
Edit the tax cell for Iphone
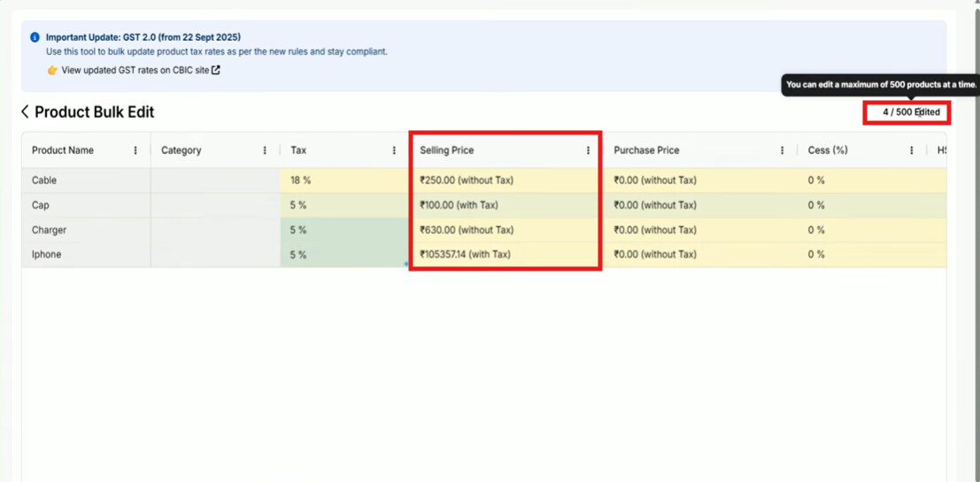pyautogui.click(x=345, y=255)
